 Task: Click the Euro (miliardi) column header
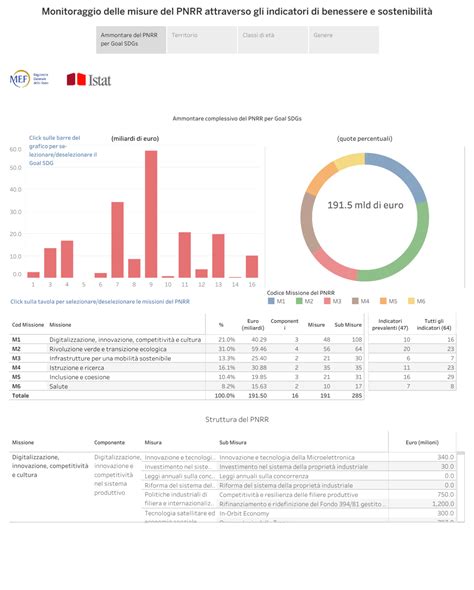pyautogui.click(x=253, y=324)
